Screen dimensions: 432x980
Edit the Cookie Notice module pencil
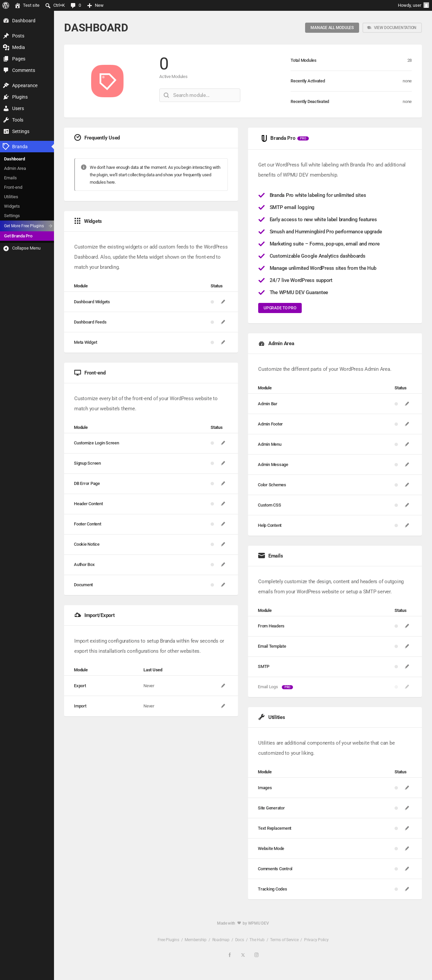(223, 544)
